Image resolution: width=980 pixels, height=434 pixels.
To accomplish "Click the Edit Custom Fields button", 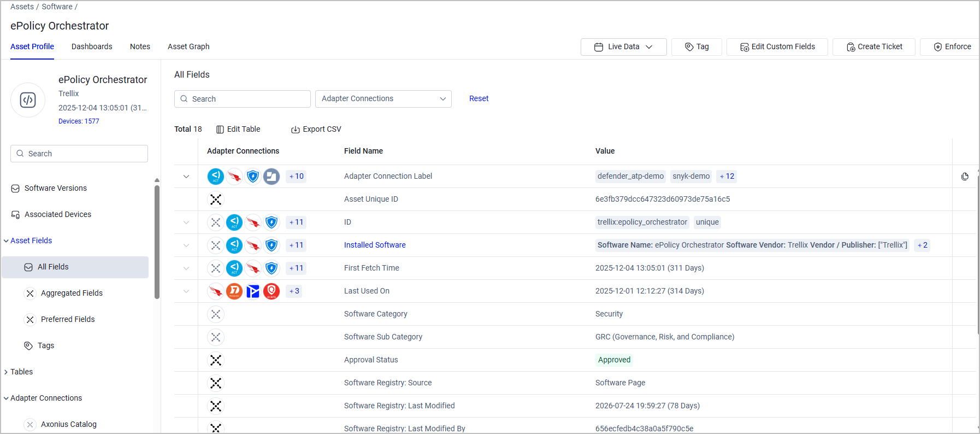I will 777,47.
